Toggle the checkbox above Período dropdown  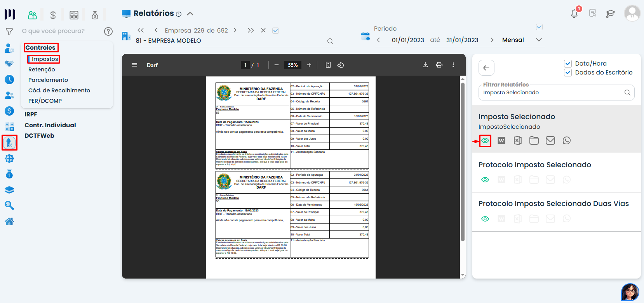pyautogui.click(x=539, y=27)
